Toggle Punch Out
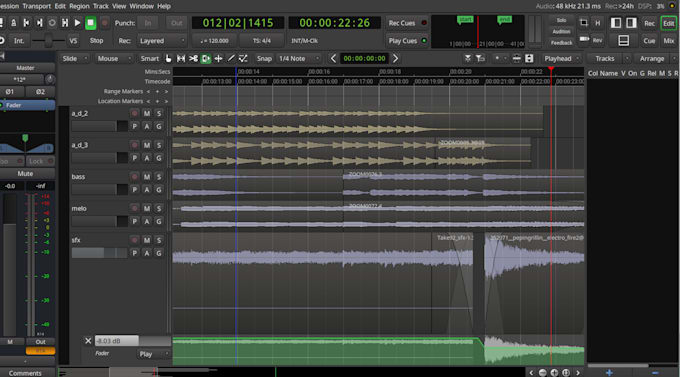Image resolution: width=680 pixels, height=377 pixels. (177, 23)
